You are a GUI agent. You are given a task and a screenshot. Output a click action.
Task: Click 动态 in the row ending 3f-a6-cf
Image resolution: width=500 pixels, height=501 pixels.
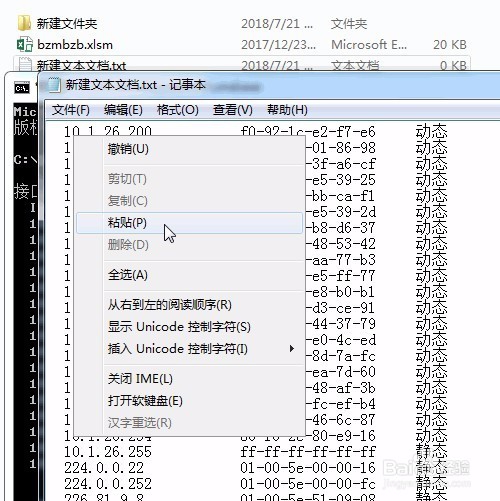[431, 164]
